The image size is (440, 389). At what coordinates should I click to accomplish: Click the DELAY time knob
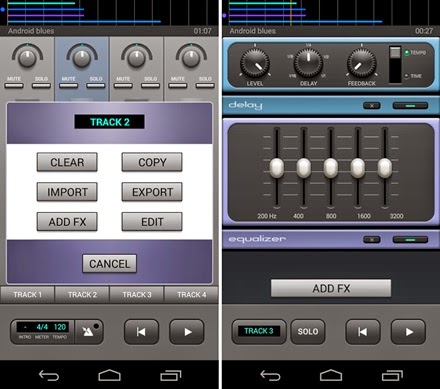coord(308,63)
